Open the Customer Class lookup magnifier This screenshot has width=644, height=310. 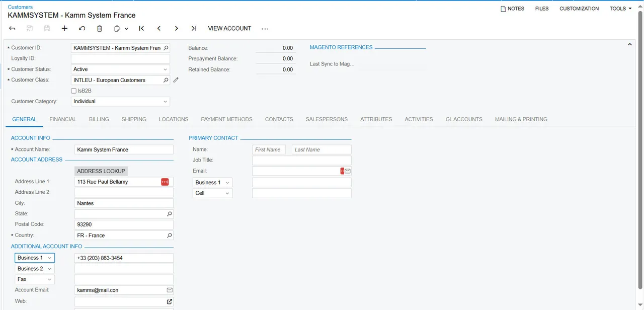pyautogui.click(x=166, y=80)
